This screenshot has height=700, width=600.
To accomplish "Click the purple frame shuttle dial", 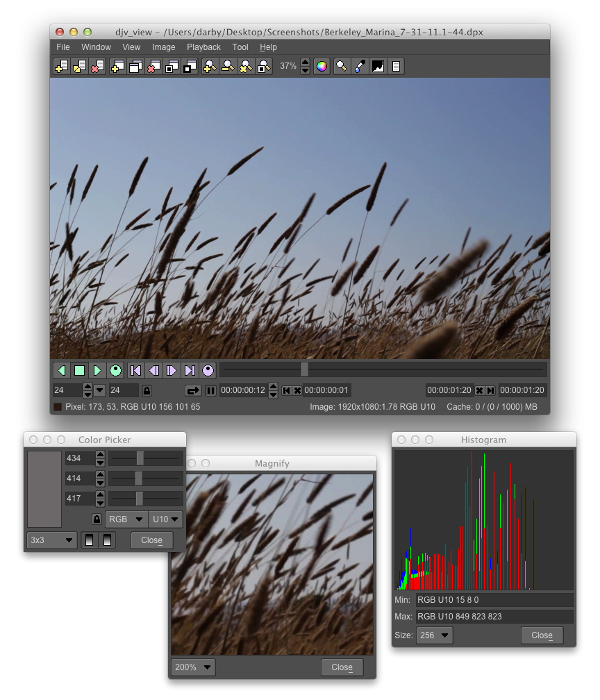I will pos(208,371).
